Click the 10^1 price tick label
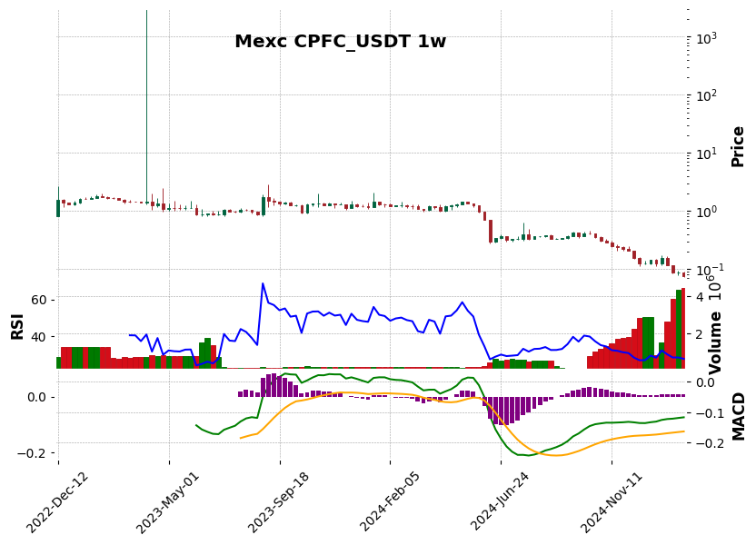 [x=706, y=154]
